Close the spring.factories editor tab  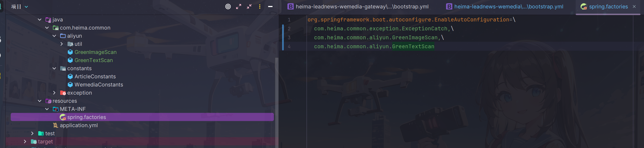(634, 7)
